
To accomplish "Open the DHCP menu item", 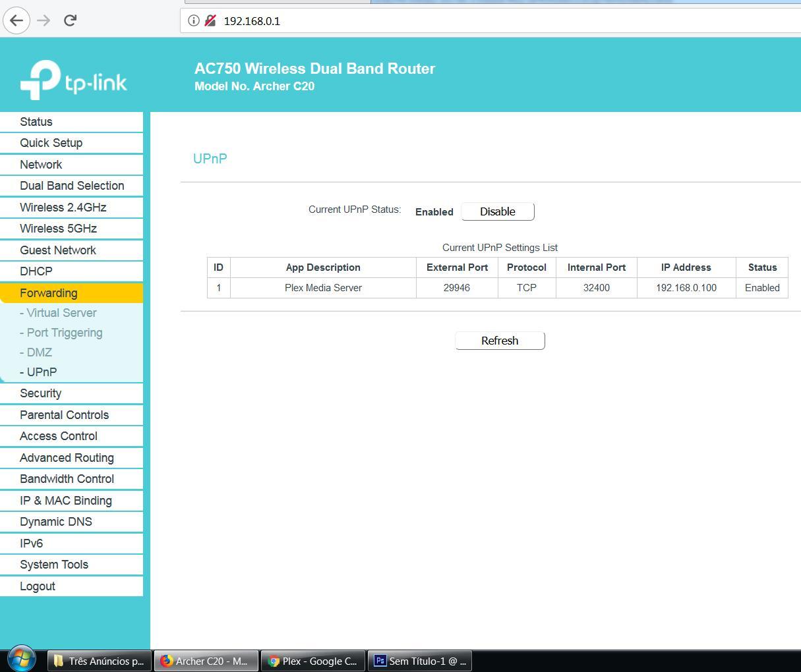I will pos(71,271).
